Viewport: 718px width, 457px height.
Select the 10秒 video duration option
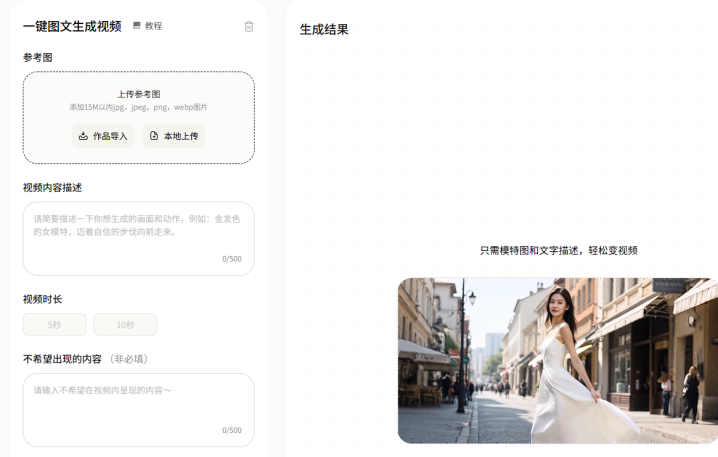[125, 324]
